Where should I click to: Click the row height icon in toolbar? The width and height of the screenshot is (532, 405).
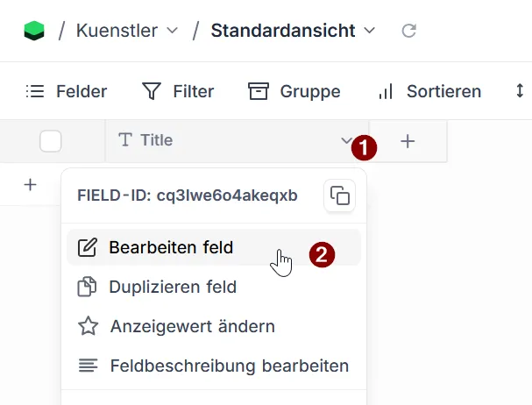[520, 91]
